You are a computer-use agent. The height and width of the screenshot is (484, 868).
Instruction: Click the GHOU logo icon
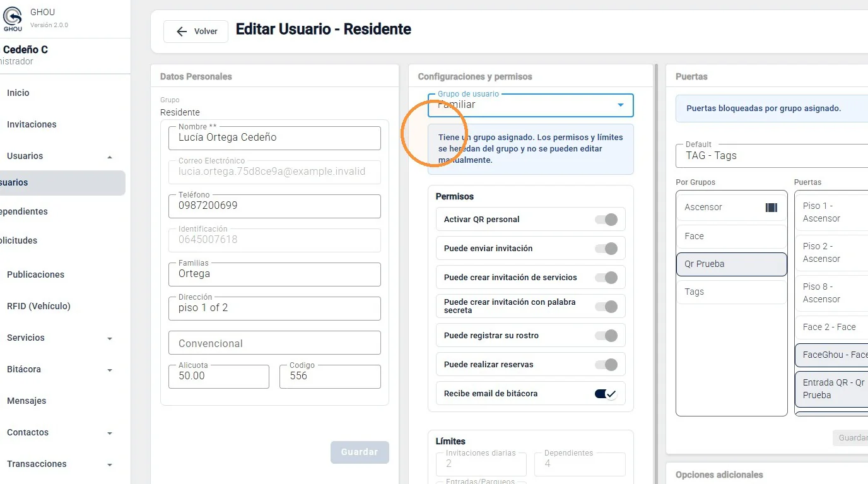13,18
